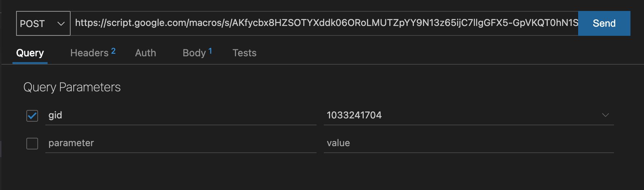Screen dimensions: 644x190
Task: Click the Body count badge 1
Action: (x=210, y=51)
